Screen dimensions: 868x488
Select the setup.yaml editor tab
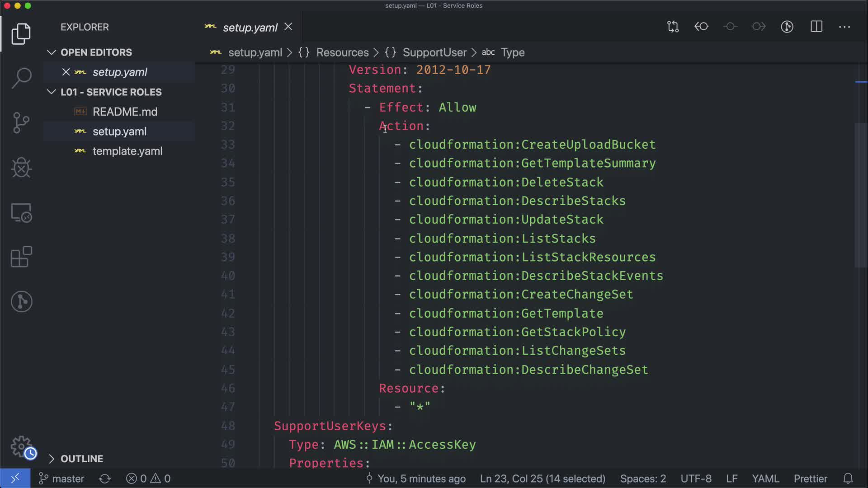(x=250, y=28)
